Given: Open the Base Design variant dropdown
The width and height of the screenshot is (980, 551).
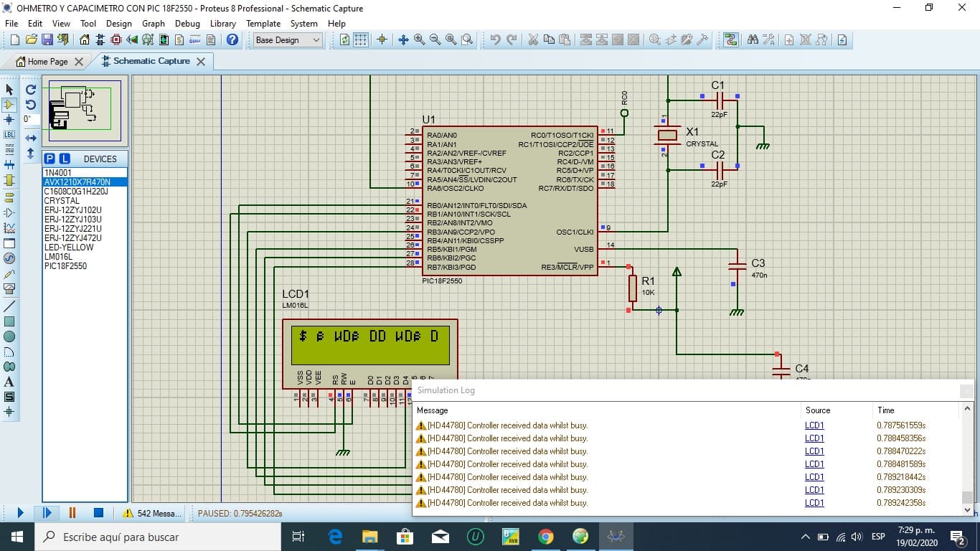Looking at the screenshot, I should (x=288, y=40).
